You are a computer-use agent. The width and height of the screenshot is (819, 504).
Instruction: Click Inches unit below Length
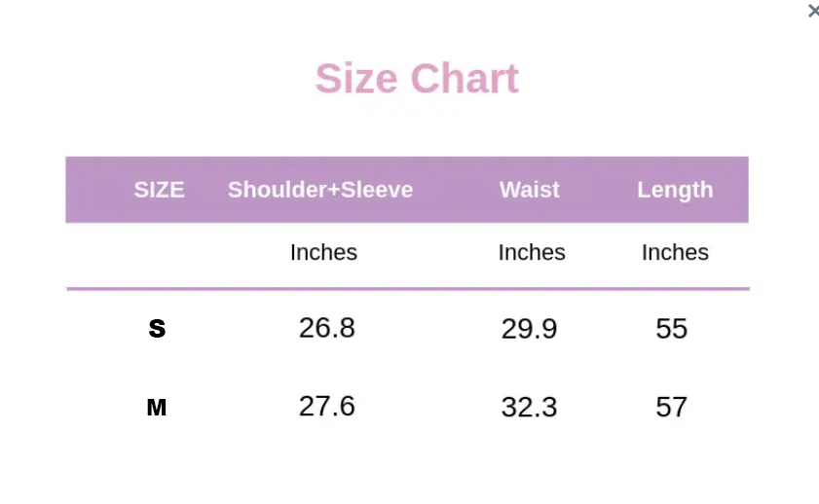[x=675, y=253]
